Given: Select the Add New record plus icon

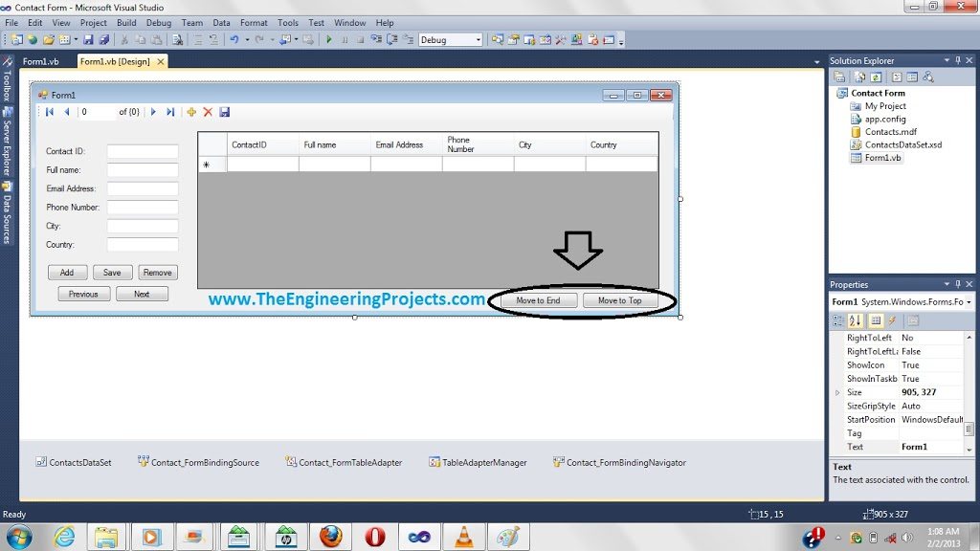Looking at the screenshot, I should click(191, 112).
